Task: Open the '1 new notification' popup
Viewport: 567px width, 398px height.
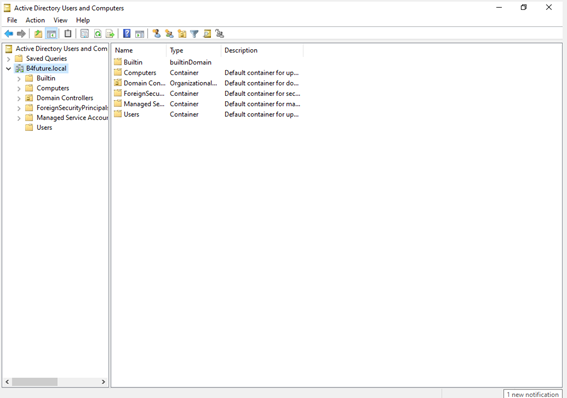Action: point(533,394)
